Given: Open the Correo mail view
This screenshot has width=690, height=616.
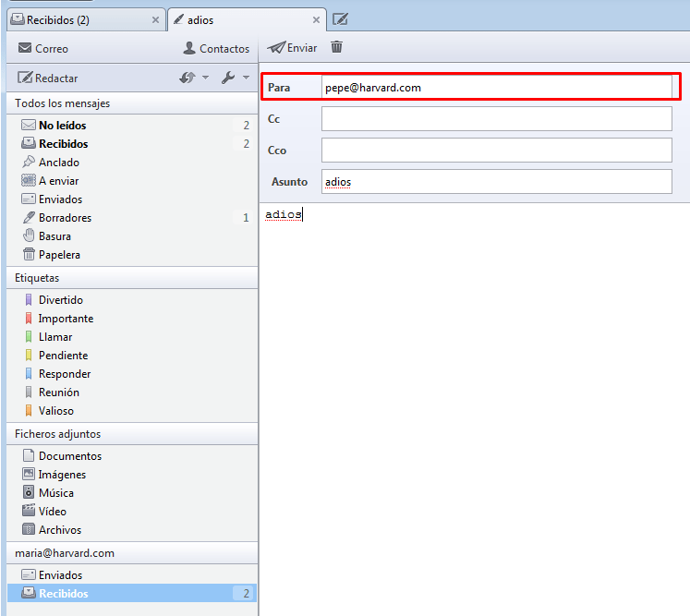Looking at the screenshot, I should click(42, 48).
